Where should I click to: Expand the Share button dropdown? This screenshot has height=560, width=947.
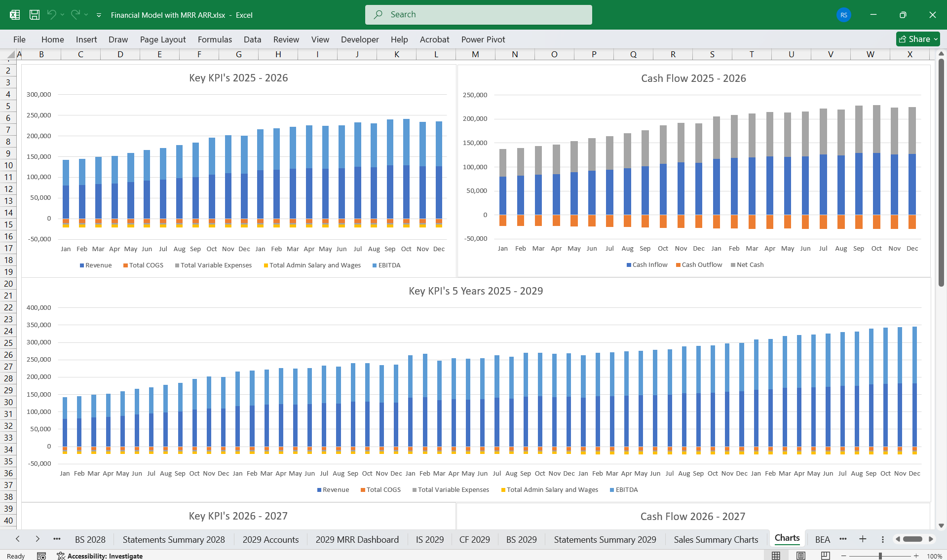click(937, 39)
